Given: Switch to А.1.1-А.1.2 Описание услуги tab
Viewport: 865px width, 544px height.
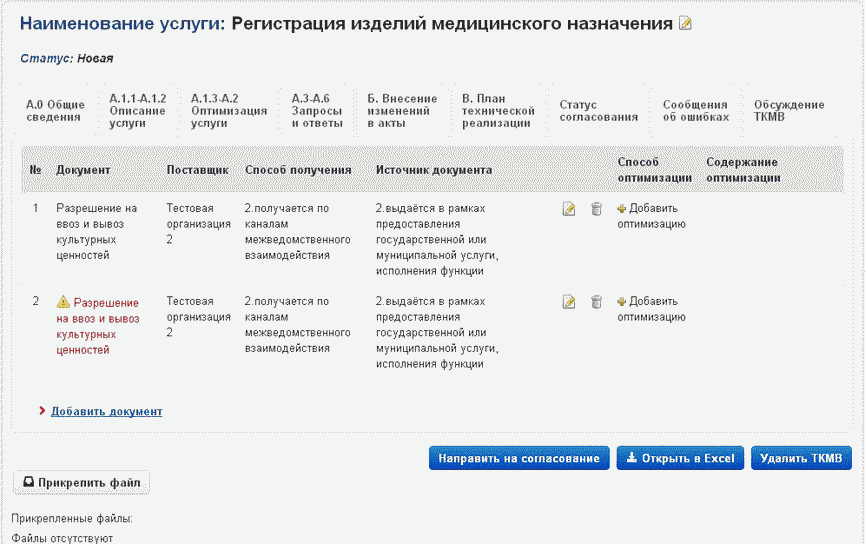Looking at the screenshot, I should (x=137, y=111).
